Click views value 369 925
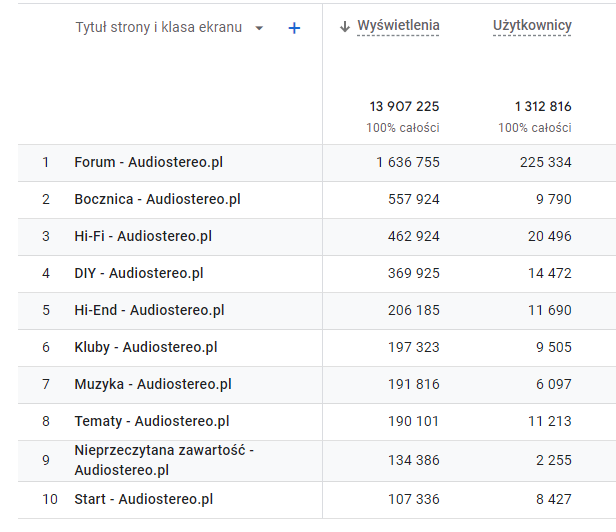The height and width of the screenshot is (532, 616). [414, 273]
